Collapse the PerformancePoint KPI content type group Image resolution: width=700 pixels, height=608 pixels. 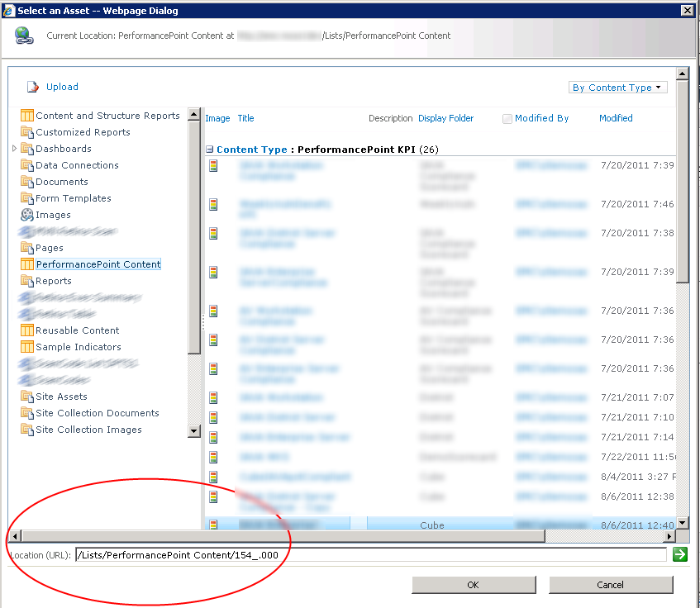[x=209, y=150]
